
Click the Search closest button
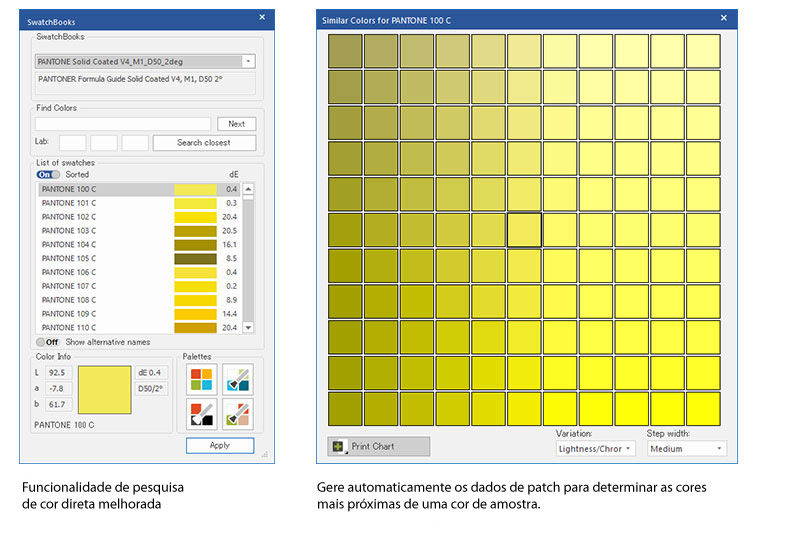[x=204, y=143]
